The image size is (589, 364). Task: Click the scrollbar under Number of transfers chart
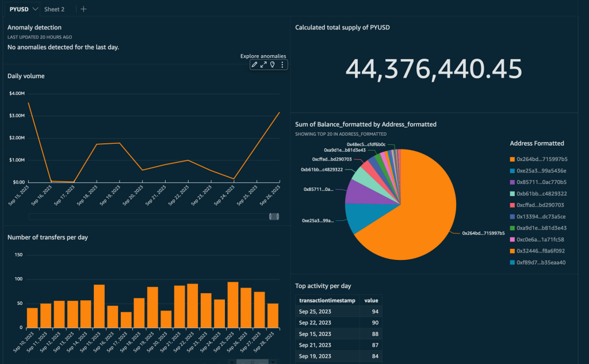(253, 361)
